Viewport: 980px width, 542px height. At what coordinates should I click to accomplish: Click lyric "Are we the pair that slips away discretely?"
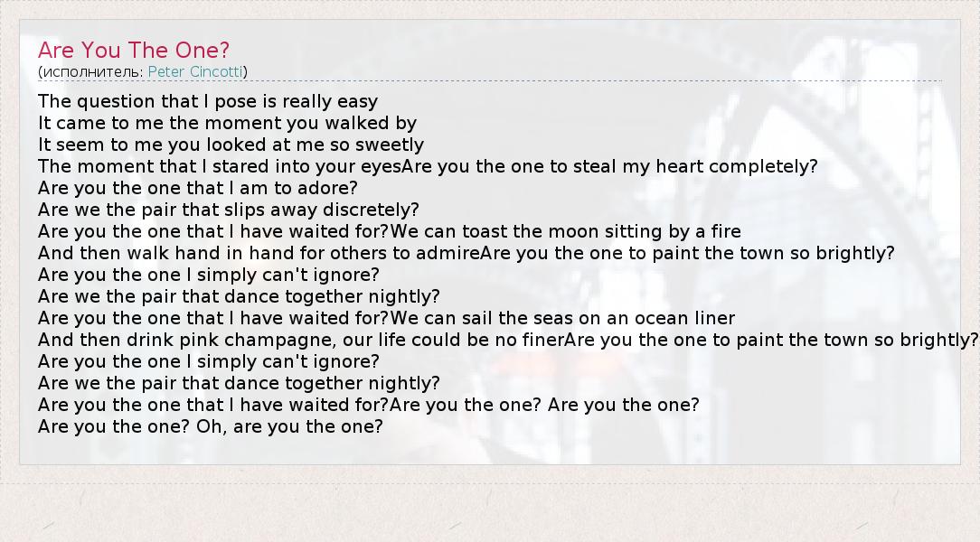coord(229,210)
